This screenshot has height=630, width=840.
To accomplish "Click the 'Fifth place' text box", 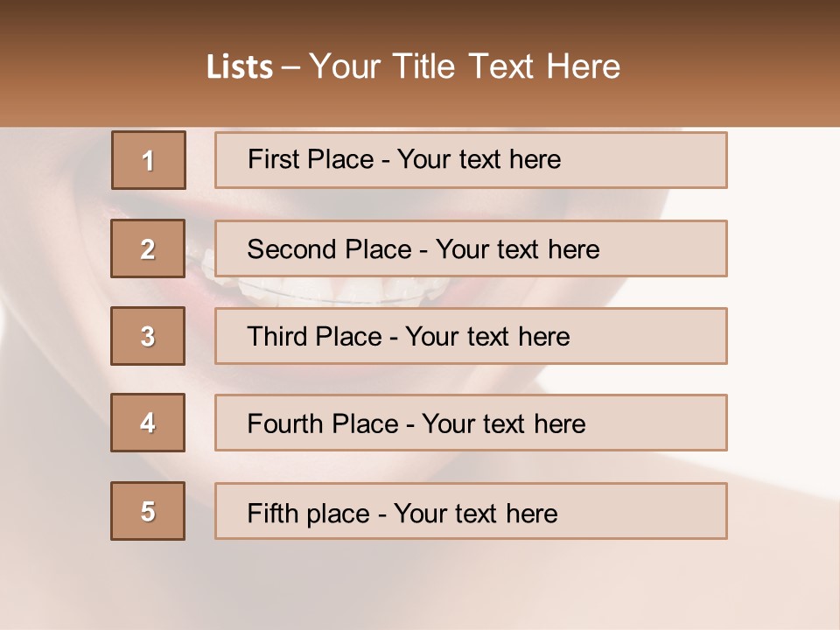I will pyautogui.click(x=471, y=511).
